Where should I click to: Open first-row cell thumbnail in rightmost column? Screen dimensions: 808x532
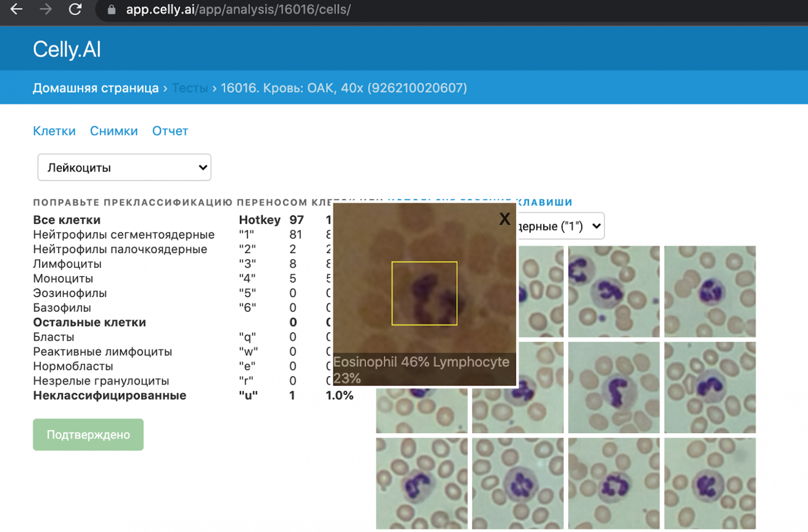click(710, 291)
